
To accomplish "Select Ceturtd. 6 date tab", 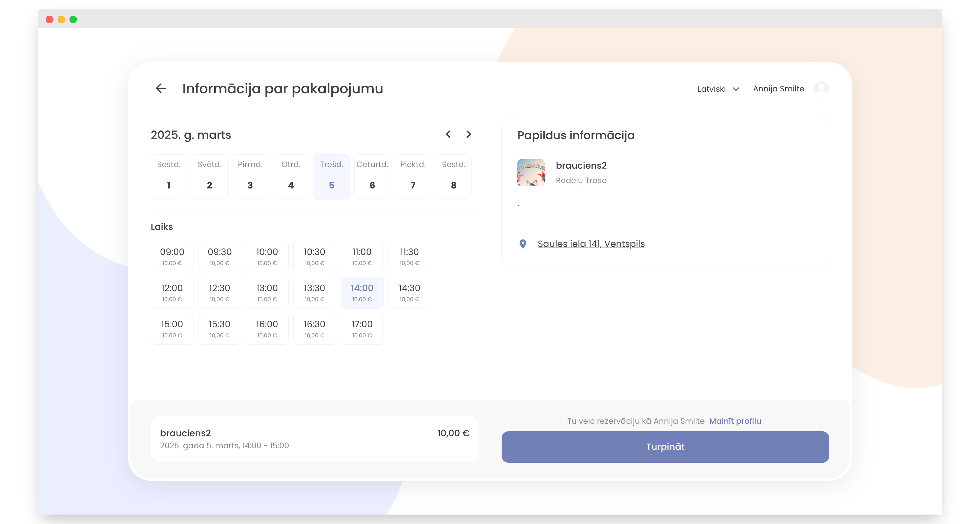I will click(372, 177).
